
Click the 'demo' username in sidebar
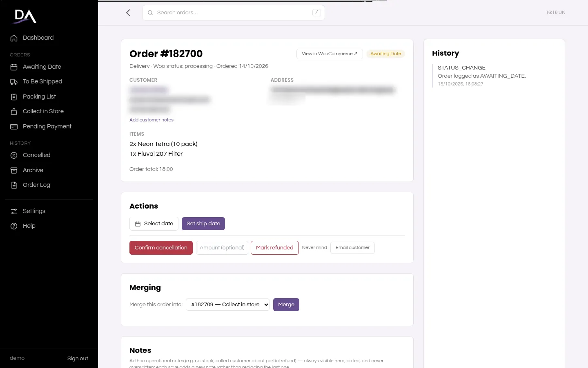(17, 358)
